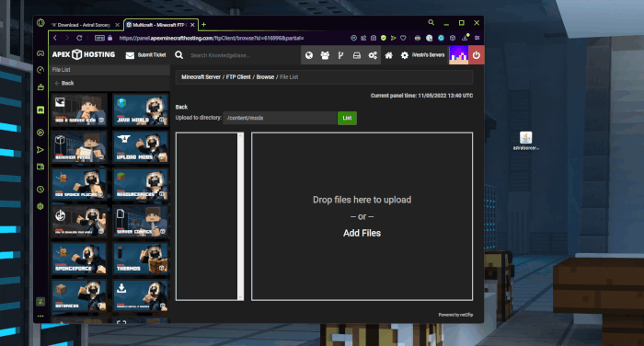Open Java World tutorial thumbnail
The image size is (644, 346).
click(140, 110)
